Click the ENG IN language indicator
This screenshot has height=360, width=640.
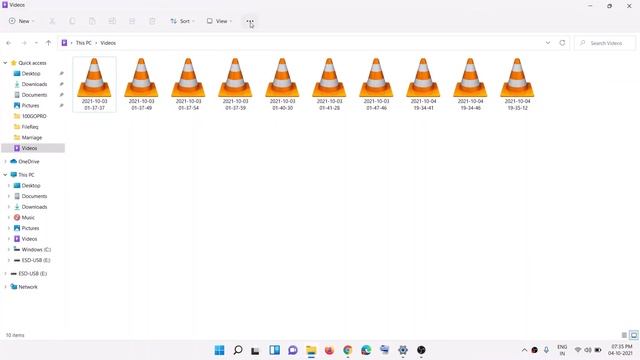coord(562,350)
